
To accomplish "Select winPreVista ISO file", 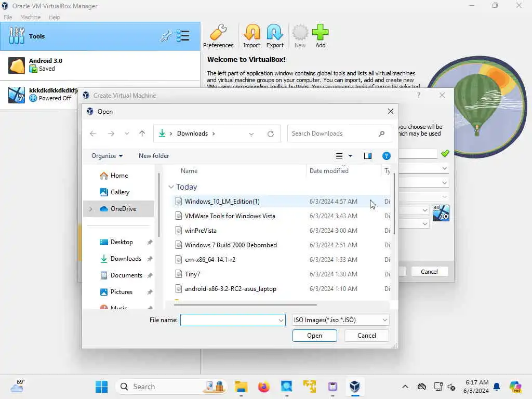I will (x=281, y=231).
